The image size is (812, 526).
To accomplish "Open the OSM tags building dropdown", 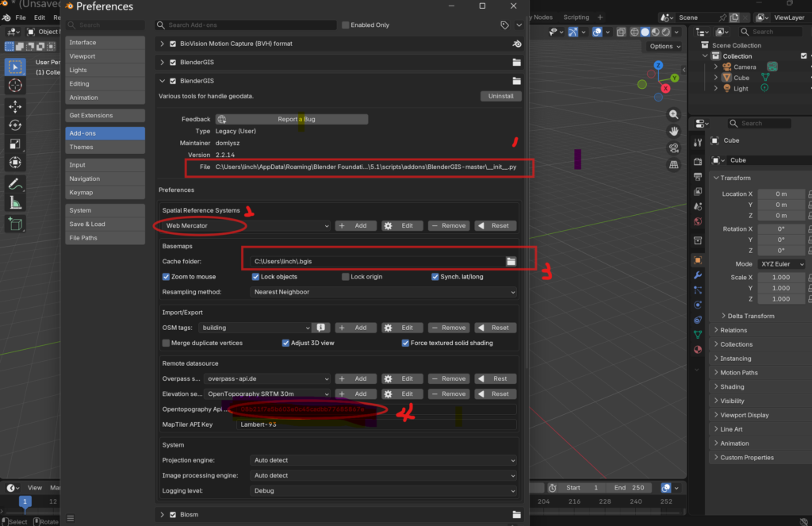I will click(256, 328).
